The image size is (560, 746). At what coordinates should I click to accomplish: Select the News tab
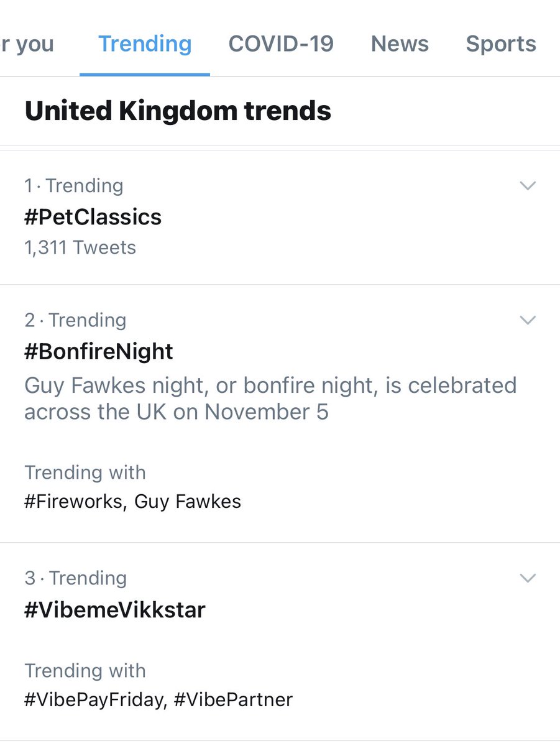[x=400, y=44]
